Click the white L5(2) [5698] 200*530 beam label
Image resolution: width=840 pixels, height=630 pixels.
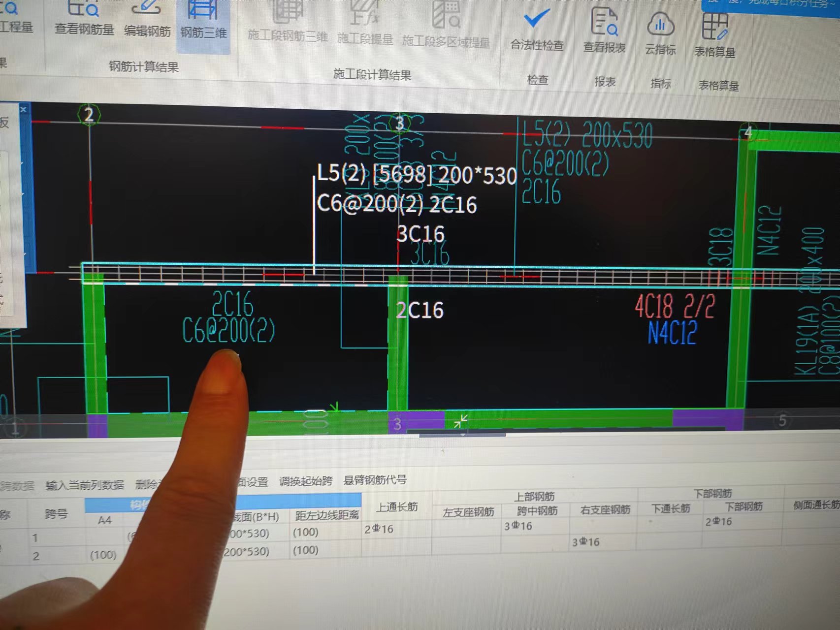(x=417, y=175)
